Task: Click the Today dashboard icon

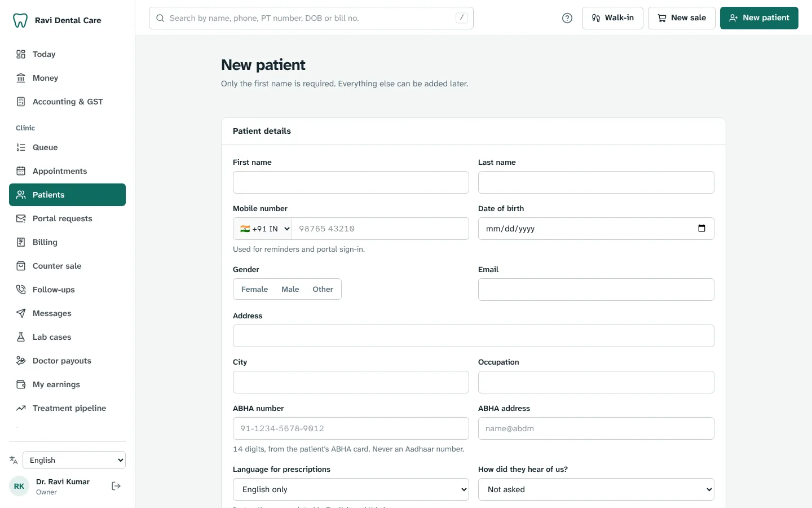Action: pyautogui.click(x=21, y=54)
